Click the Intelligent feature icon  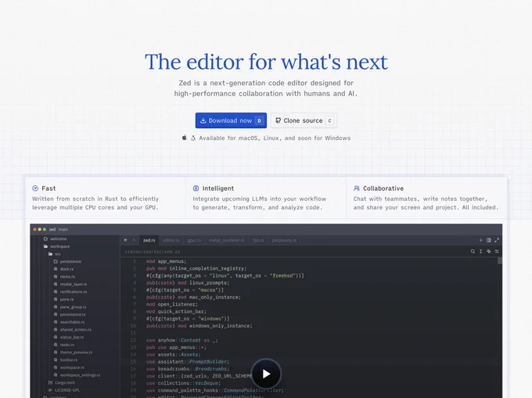196,188
